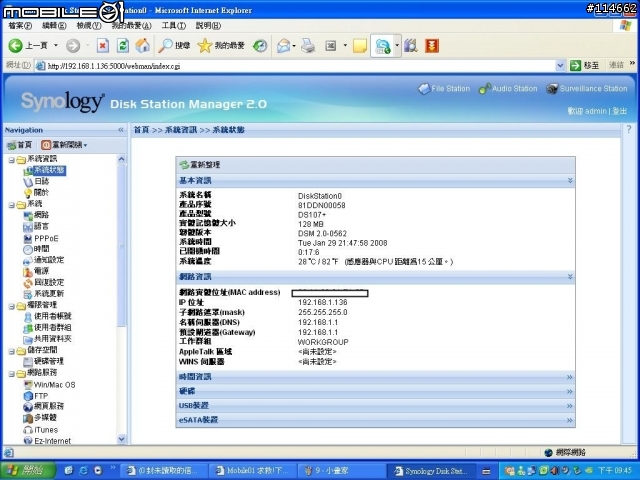Image resolution: width=640 pixels, height=480 pixels.
Task: Expand the eSATA裝置 section
Action: tap(570, 420)
